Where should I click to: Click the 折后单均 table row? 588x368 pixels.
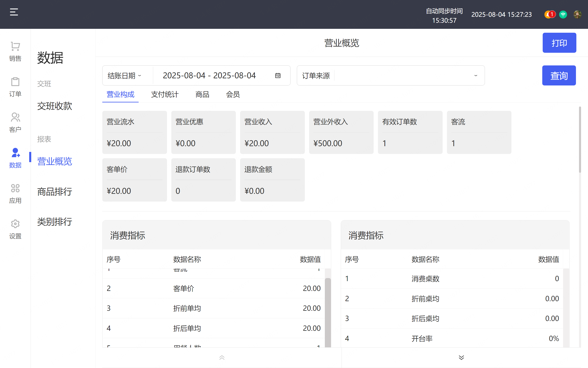point(214,328)
